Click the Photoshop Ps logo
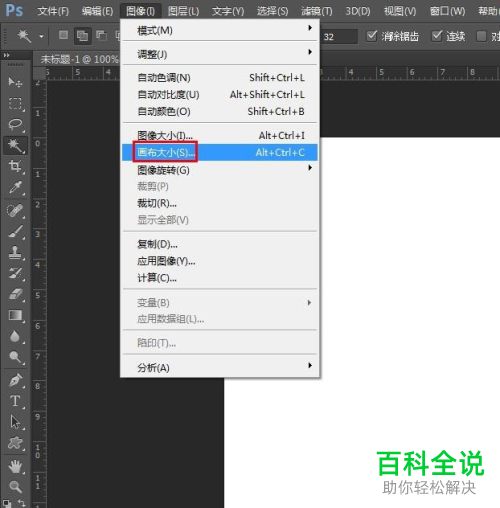 point(14,11)
